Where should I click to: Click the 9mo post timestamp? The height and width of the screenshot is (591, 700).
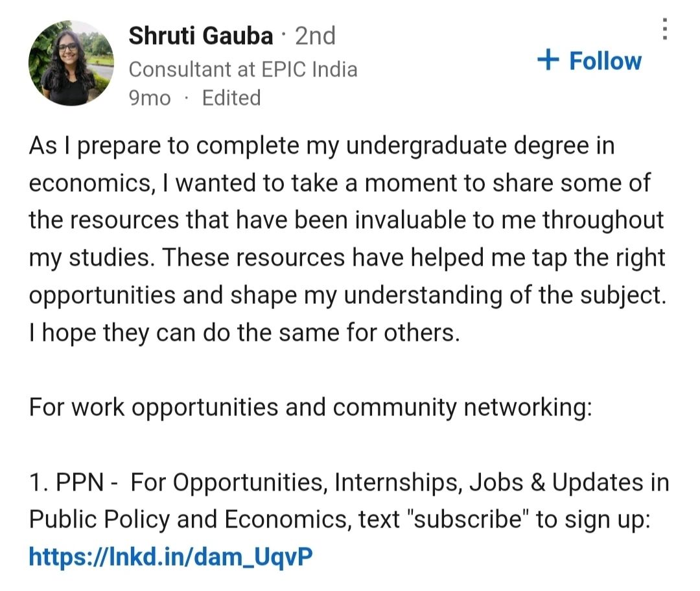150,98
